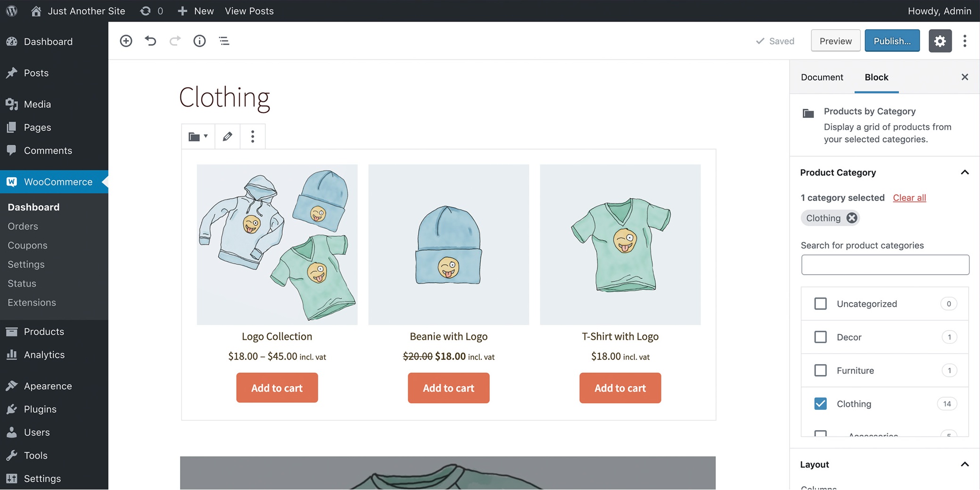The image size is (980, 490).
Task: Open the block navigation list icon
Action: coord(224,41)
